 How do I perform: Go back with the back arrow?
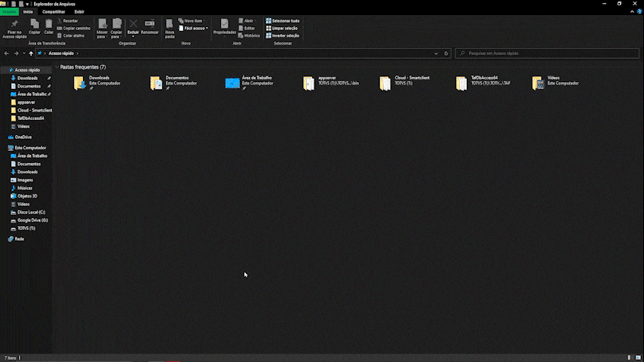tap(6, 54)
